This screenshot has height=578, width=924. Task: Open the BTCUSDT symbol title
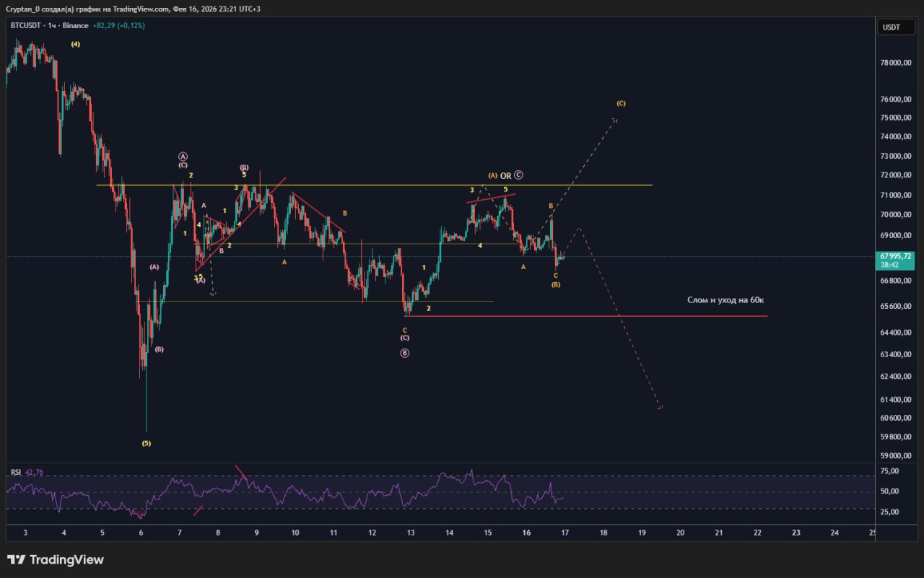[26, 26]
